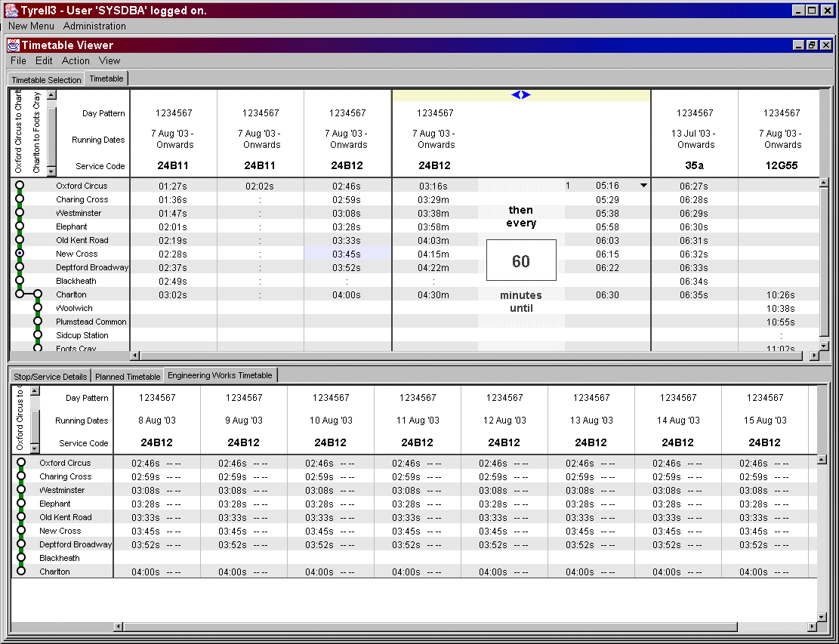Select Charlton to Foots Cray route label
The width and height of the screenshot is (839, 644).
[36, 132]
